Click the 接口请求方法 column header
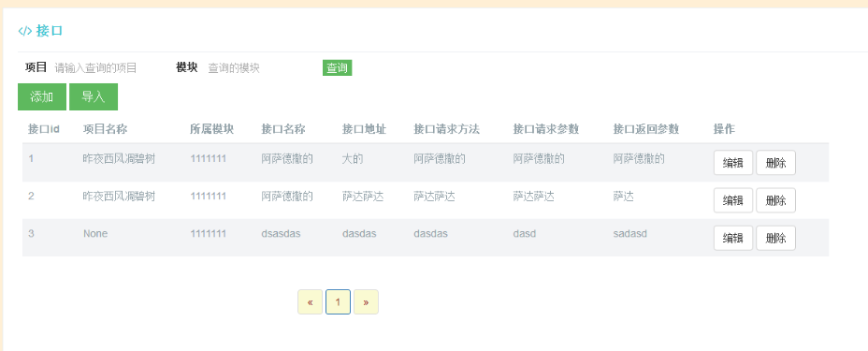 [x=447, y=129]
